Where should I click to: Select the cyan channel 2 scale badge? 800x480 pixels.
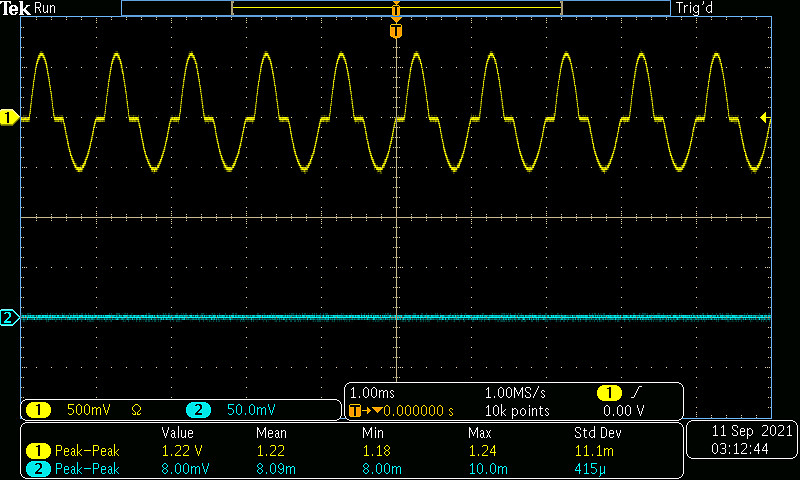coord(198,410)
